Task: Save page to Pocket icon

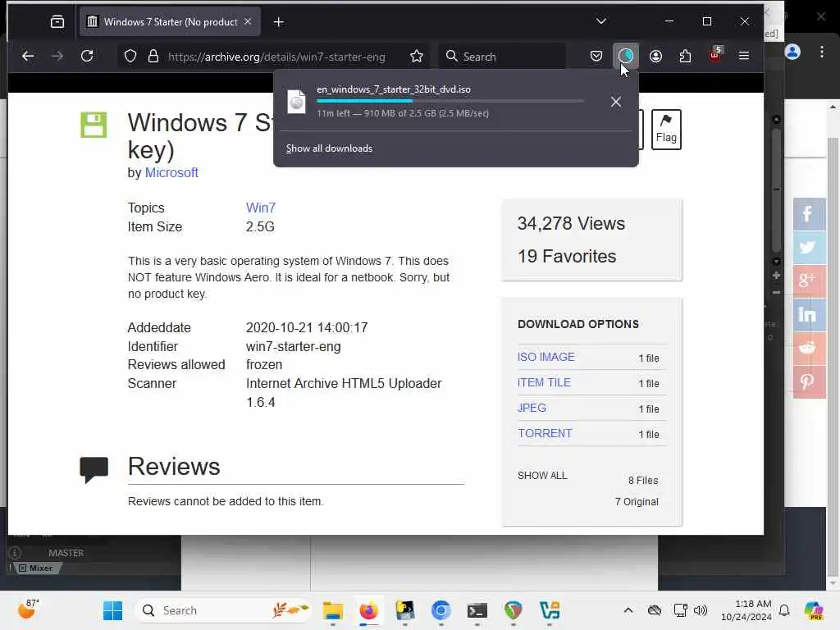Action: coord(596,56)
